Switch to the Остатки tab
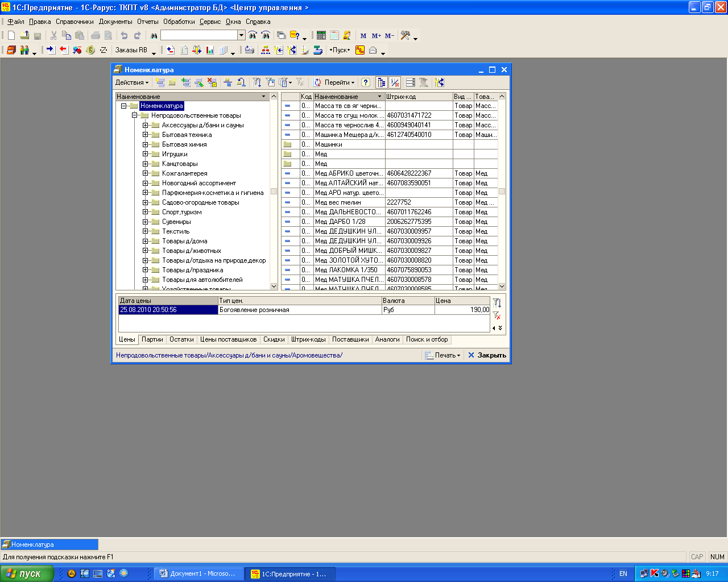728x582 pixels. pyautogui.click(x=181, y=339)
